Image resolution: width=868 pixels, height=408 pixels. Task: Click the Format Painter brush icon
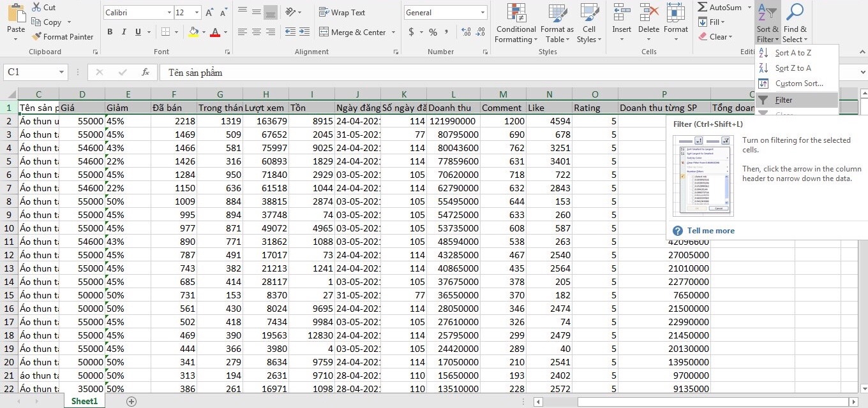[36, 37]
